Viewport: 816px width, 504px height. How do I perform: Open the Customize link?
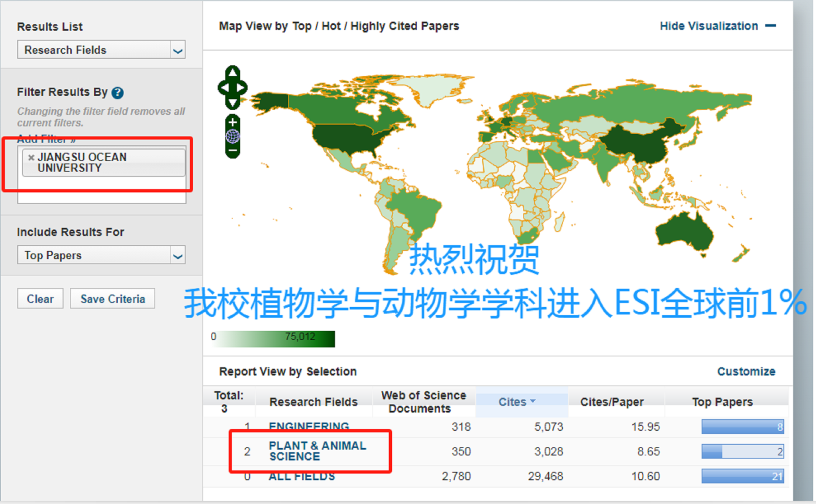746,371
